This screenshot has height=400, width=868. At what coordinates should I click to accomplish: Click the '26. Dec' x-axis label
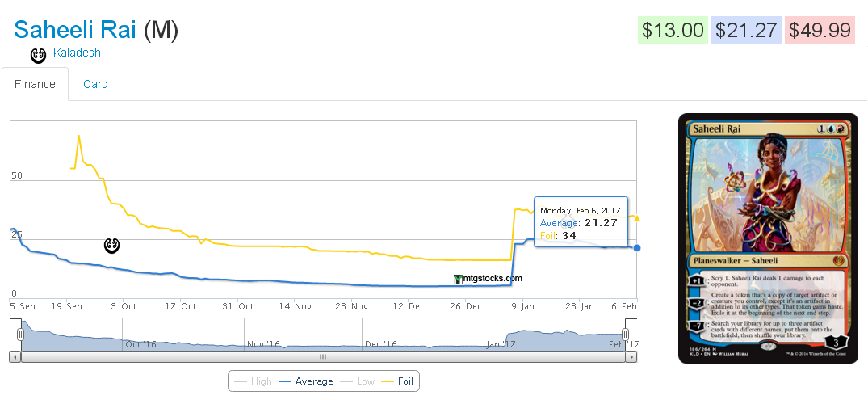pyautogui.click(x=466, y=306)
